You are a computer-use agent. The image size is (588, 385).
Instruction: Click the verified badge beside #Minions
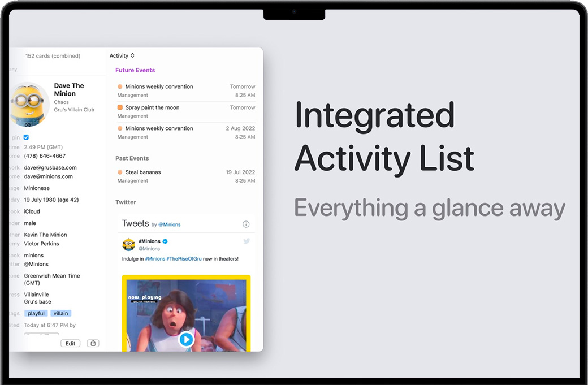(165, 241)
